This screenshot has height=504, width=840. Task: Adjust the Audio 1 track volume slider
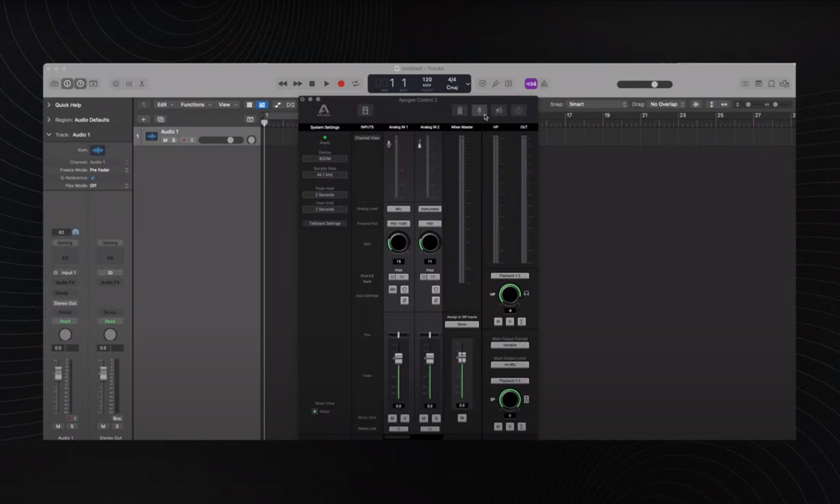coord(221,140)
